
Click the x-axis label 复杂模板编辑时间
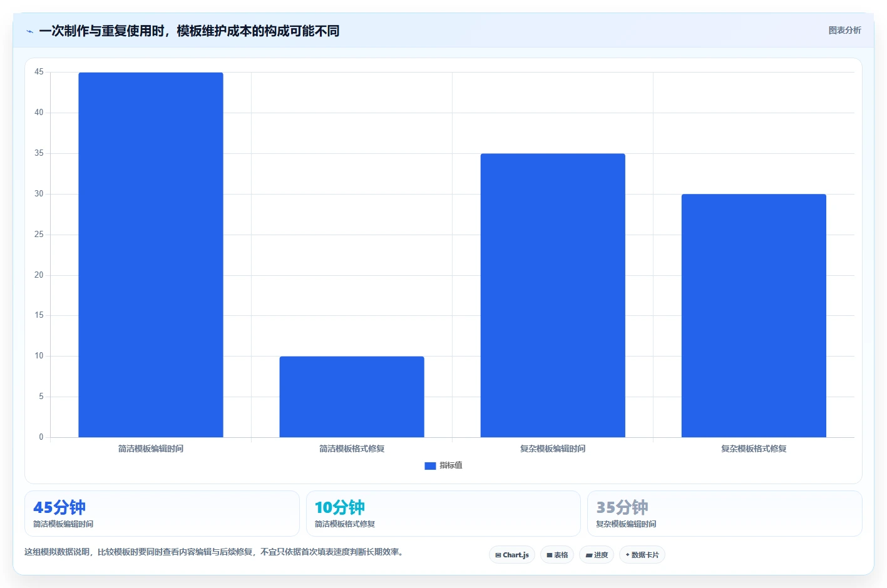pos(553,449)
